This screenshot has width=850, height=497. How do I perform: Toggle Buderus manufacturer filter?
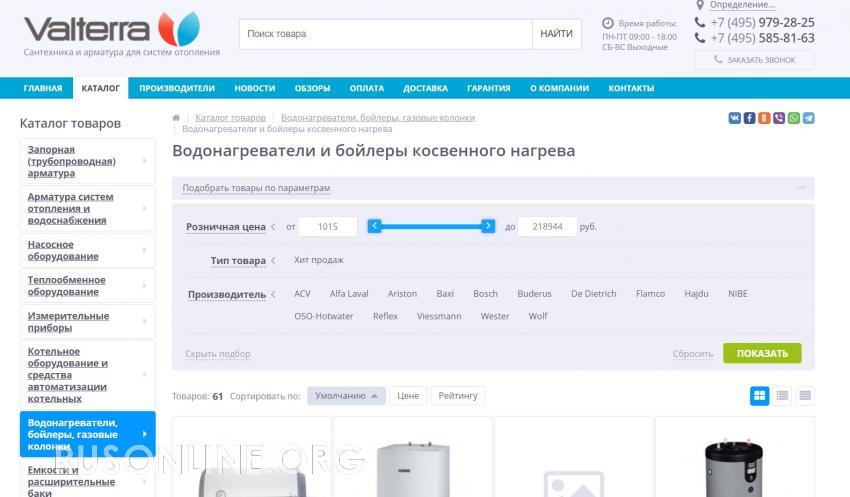tap(534, 294)
